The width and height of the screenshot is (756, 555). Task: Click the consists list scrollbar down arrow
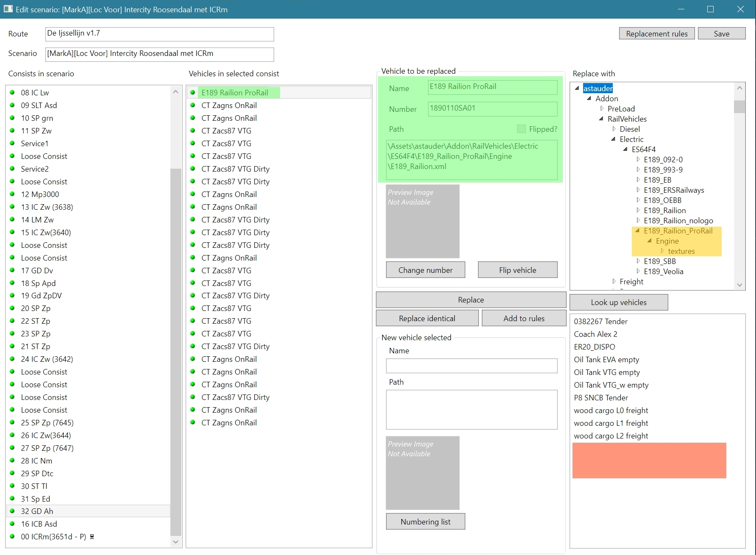pos(176,542)
